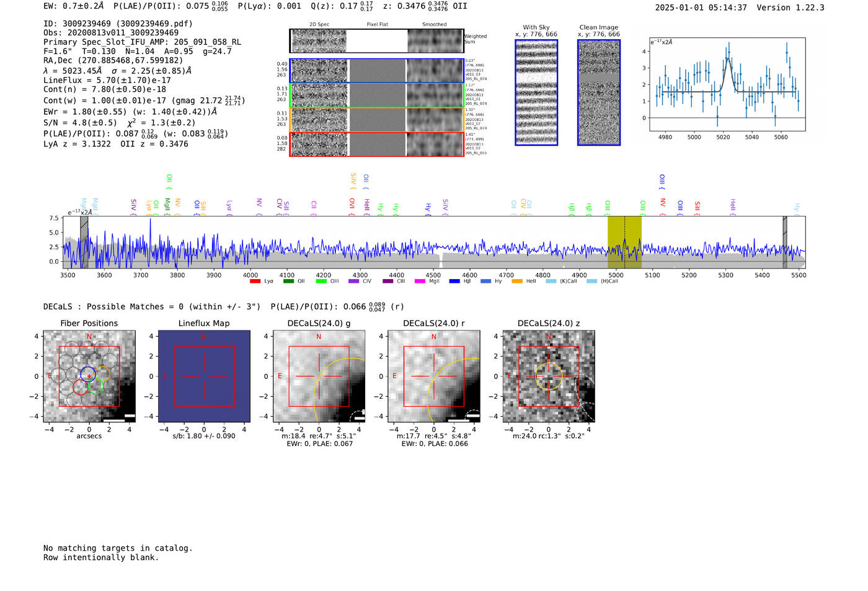The height and width of the screenshot is (591, 868).
Task: Click the s/b: 1.80 +/- 0.090 caption
Action: [x=204, y=436]
